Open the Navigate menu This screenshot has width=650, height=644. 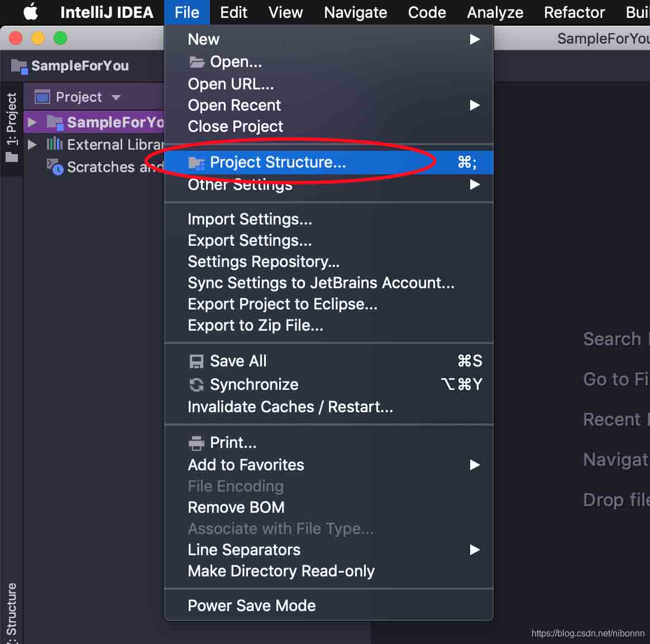(x=356, y=12)
